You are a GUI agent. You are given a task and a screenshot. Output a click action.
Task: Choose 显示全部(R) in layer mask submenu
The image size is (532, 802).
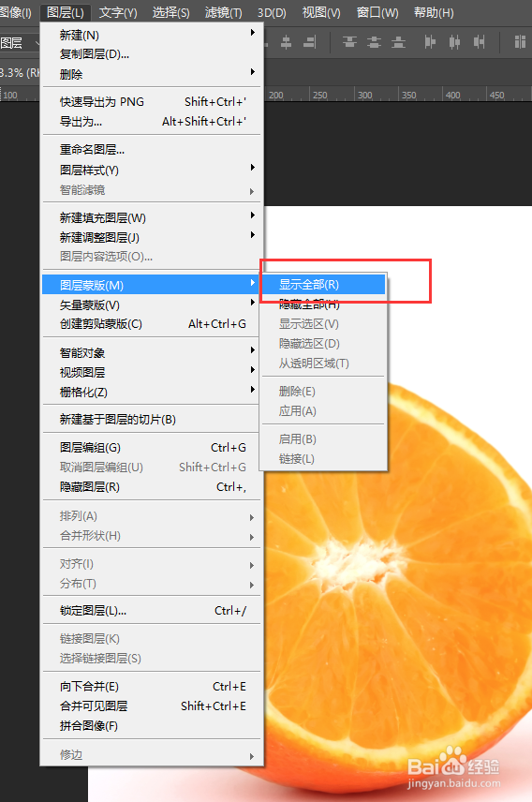(x=323, y=285)
